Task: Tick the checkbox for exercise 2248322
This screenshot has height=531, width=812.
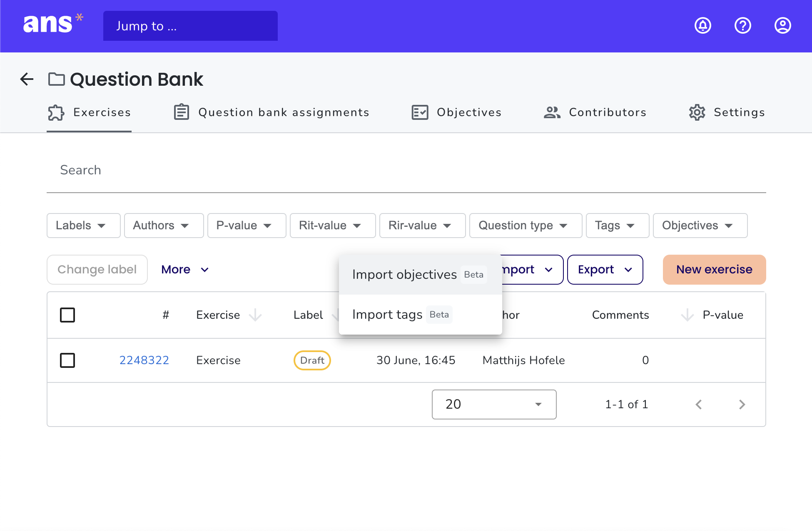Action: pyautogui.click(x=67, y=360)
